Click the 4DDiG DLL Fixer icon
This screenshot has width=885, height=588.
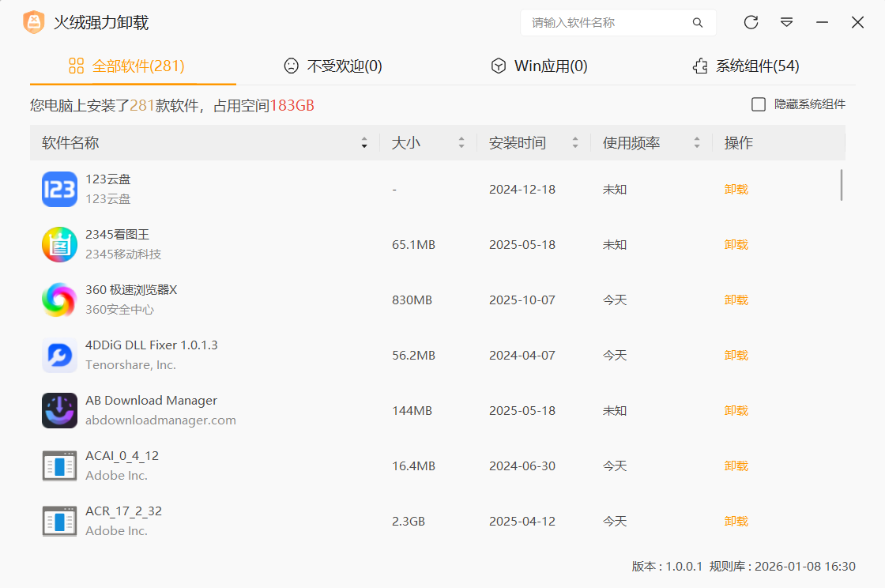59,355
